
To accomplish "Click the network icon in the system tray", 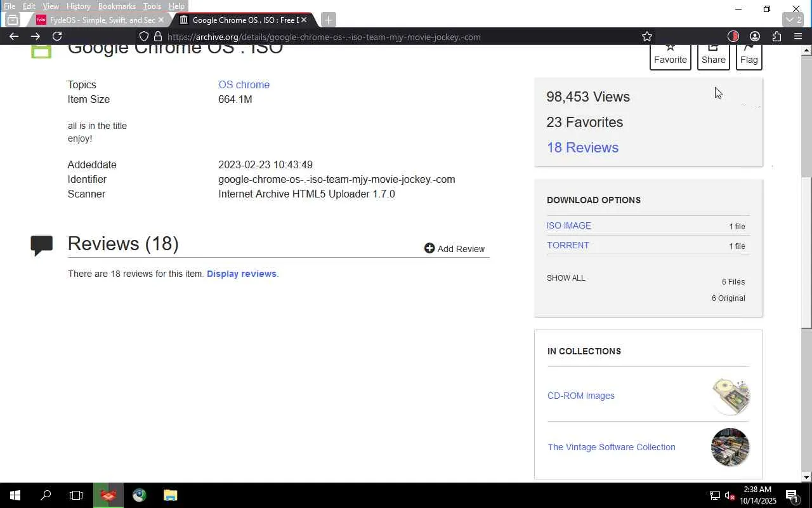I will (714, 495).
